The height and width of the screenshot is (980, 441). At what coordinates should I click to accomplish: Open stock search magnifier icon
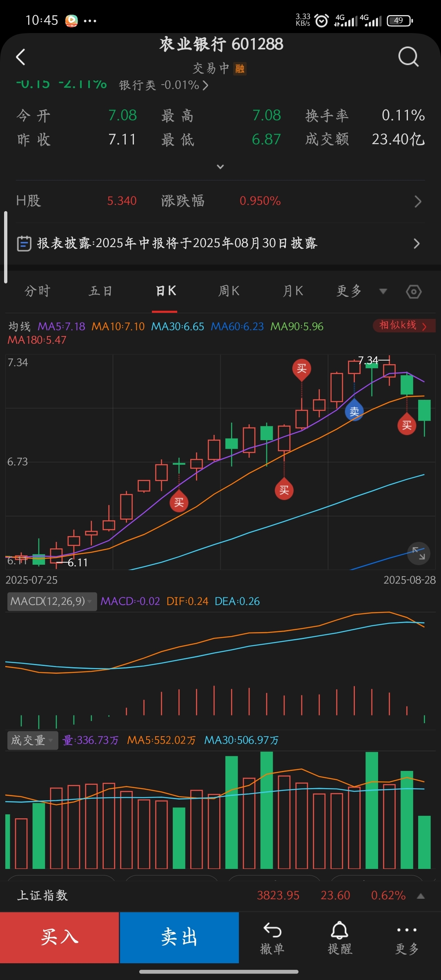click(x=408, y=57)
